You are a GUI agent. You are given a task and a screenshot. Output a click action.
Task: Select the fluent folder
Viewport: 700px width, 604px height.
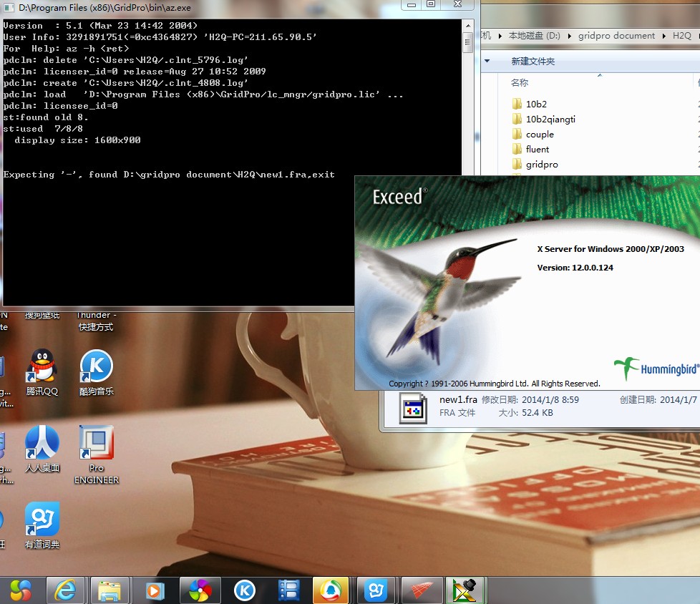537,150
